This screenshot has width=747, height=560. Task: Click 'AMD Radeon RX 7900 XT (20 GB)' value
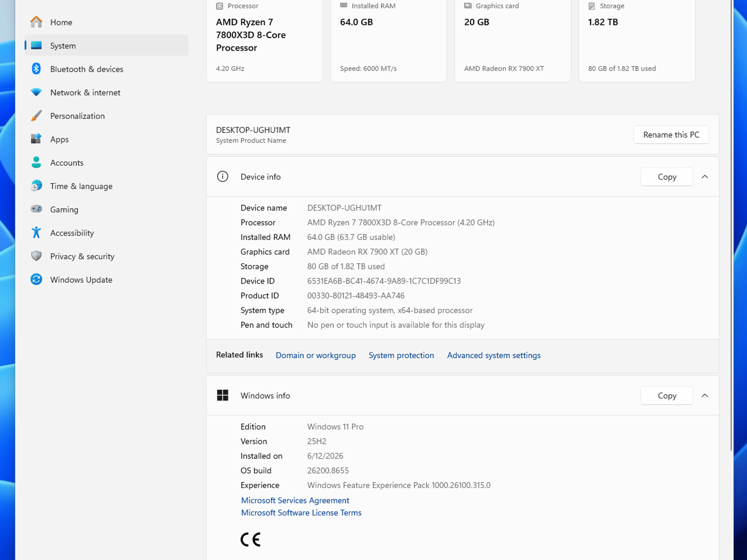click(x=367, y=252)
